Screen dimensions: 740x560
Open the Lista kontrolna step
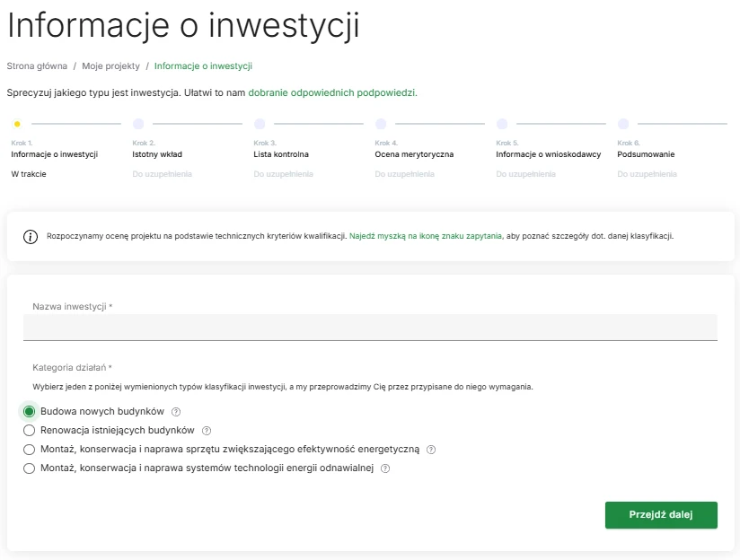click(x=281, y=154)
